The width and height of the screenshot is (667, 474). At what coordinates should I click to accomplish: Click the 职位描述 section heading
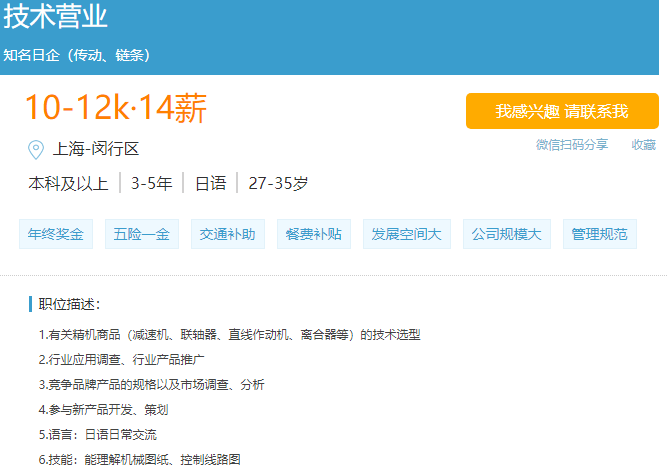[70, 304]
